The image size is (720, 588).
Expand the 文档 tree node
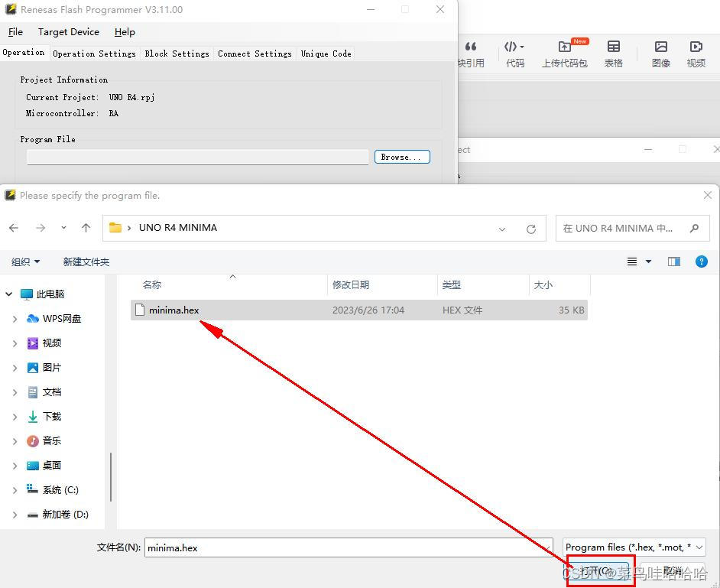[x=15, y=392]
